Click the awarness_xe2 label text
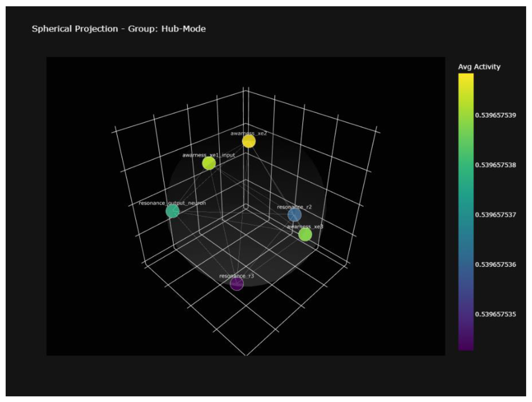Screen dimensions: 532x402 (x=249, y=133)
